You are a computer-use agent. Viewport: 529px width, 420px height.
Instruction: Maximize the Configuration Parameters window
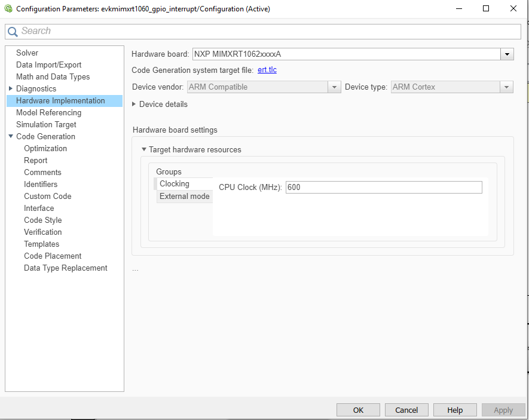[486, 8]
